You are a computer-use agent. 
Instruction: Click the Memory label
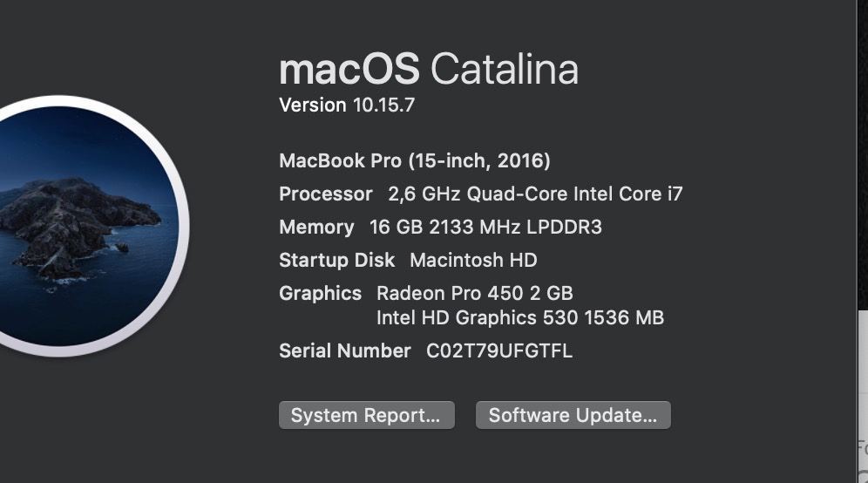(316, 228)
